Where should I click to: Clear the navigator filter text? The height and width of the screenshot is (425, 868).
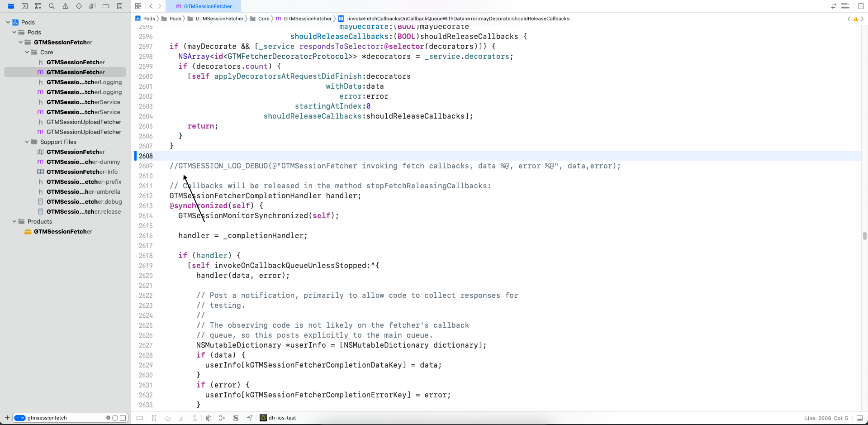[x=108, y=418]
